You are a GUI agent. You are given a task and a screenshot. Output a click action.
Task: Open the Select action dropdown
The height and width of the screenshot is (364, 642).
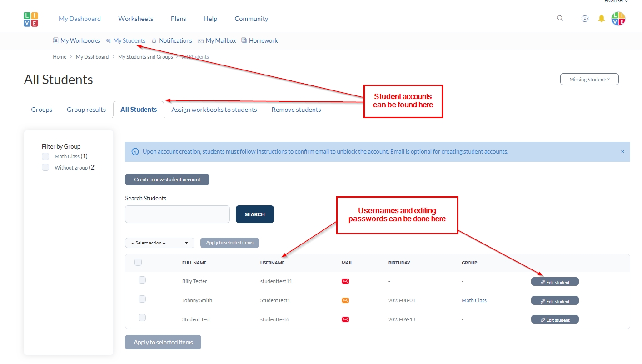[x=159, y=243]
